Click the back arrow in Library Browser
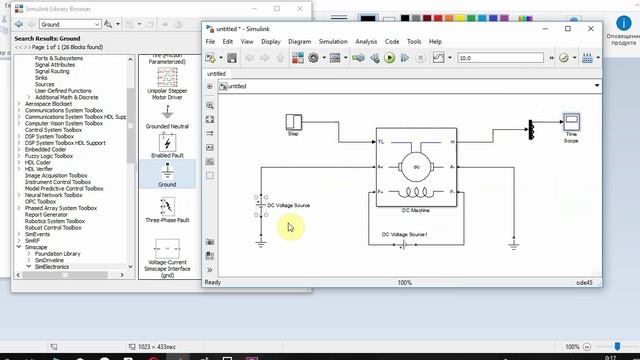The width and height of the screenshot is (640, 360). [x=19, y=24]
